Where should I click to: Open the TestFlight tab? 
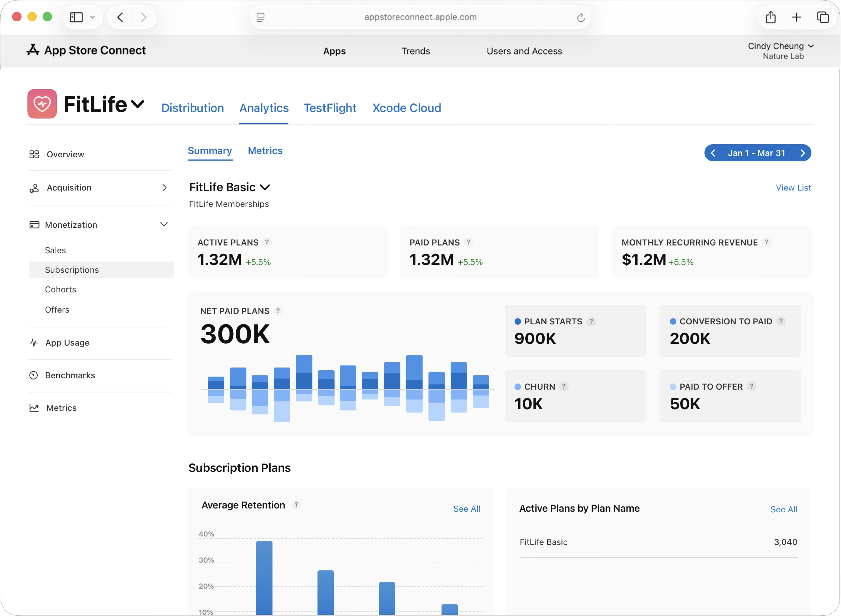click(x=330, y=108)
